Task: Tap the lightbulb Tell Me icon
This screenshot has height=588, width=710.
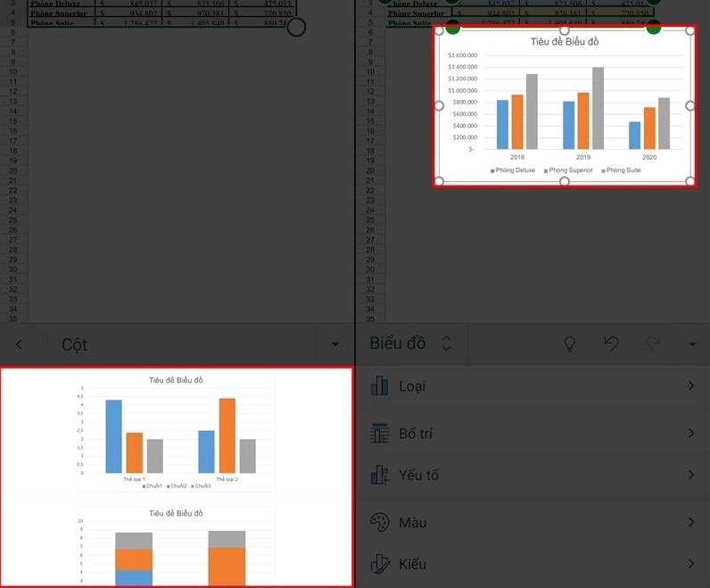Action: click(x=569, y=344)
